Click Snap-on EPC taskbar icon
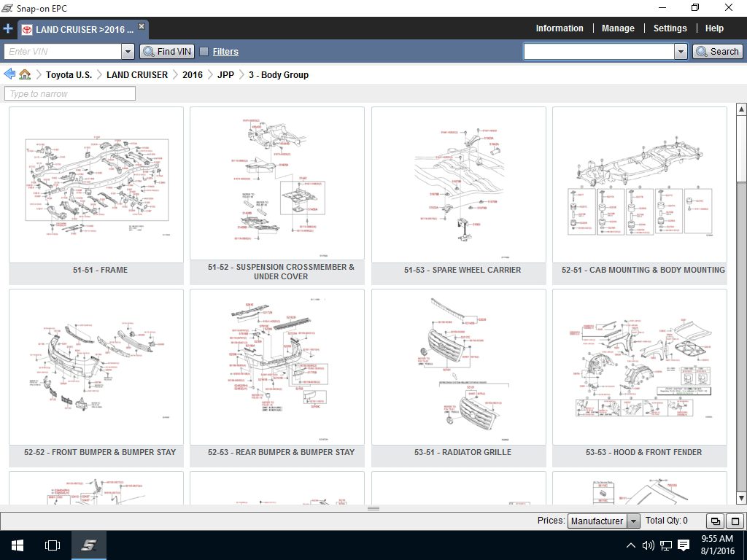Image resolution: width=747 pixels, height=560 pixels. pyautogui.click(x=88, y=545)
